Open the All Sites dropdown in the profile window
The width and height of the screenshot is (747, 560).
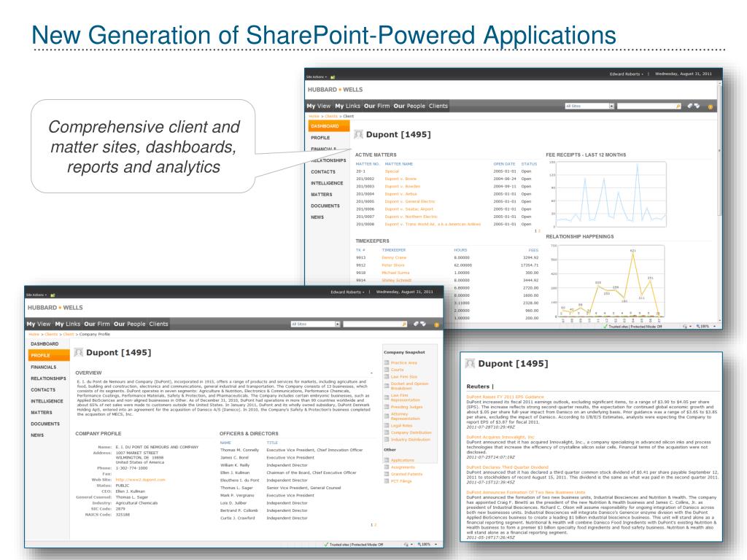tap(337, 324)
